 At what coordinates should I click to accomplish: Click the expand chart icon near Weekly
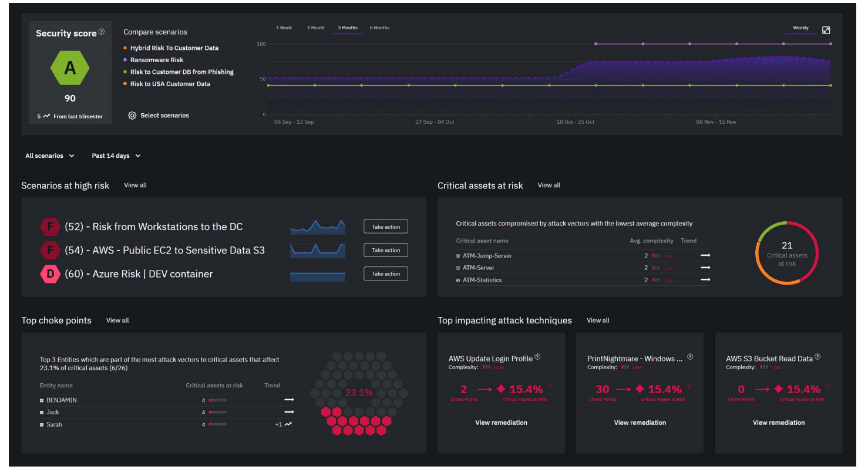(826, 29)
